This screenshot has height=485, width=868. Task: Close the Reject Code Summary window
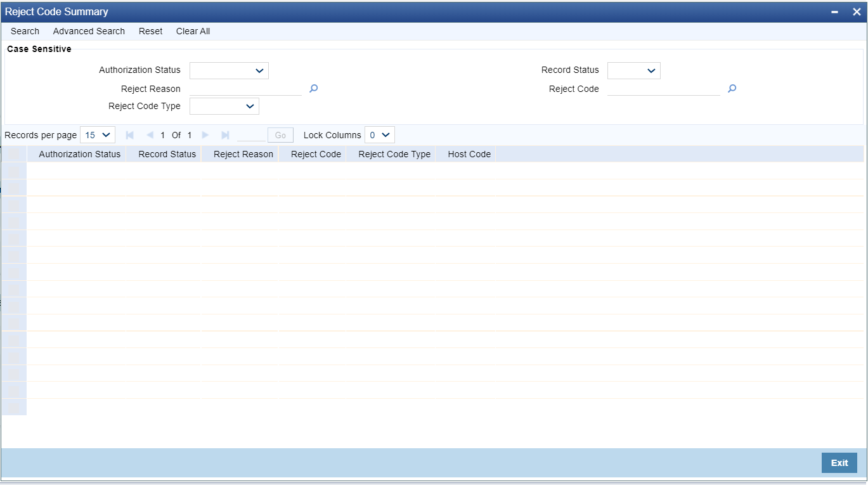(x=857, y=12)
